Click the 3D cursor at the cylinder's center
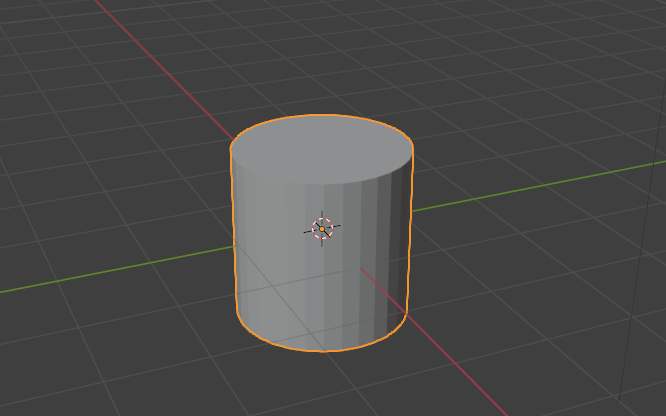 click(322, 229)
